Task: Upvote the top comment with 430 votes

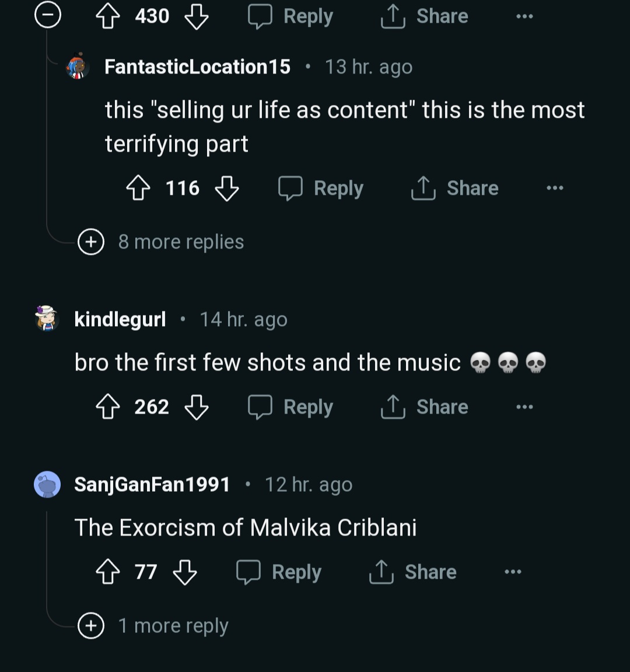Action: (107, 16)
